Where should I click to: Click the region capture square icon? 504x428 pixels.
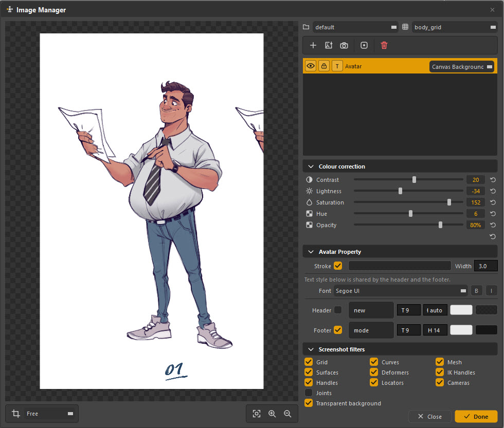[x=364, y=45]
